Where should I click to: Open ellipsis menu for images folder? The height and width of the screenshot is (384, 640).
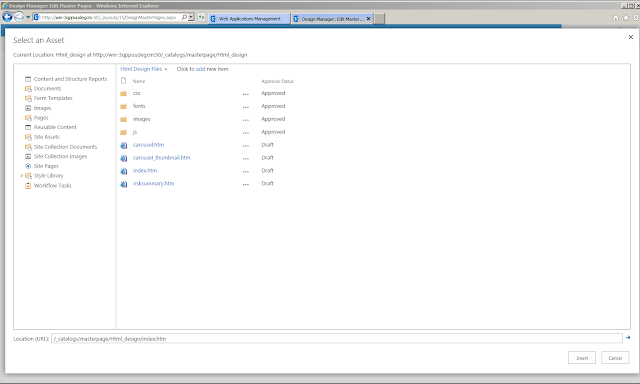pyautogui.click(x=246, y=120)
